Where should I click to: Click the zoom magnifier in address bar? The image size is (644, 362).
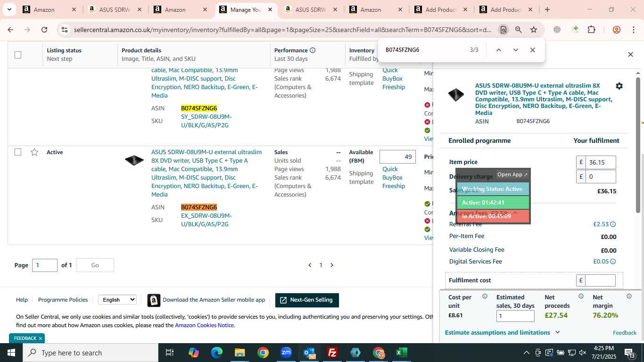[x=519, y=30]
